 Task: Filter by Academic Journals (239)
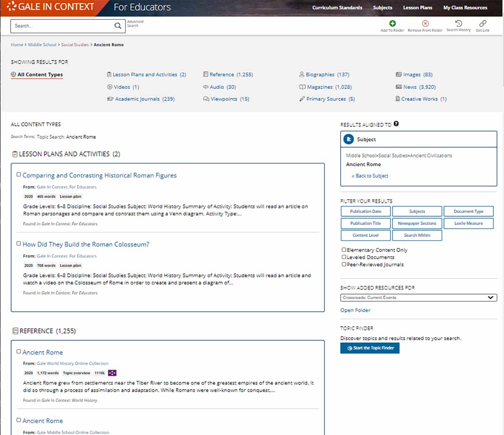click(x=141, y=99)
